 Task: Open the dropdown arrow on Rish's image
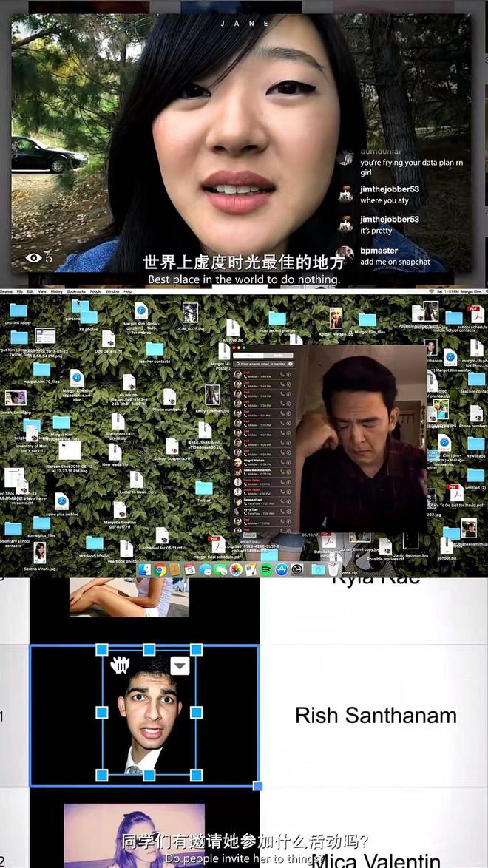[180, 666]
